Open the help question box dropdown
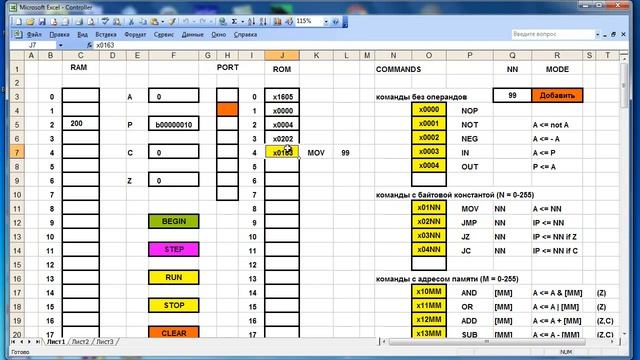 click(598, 35)
